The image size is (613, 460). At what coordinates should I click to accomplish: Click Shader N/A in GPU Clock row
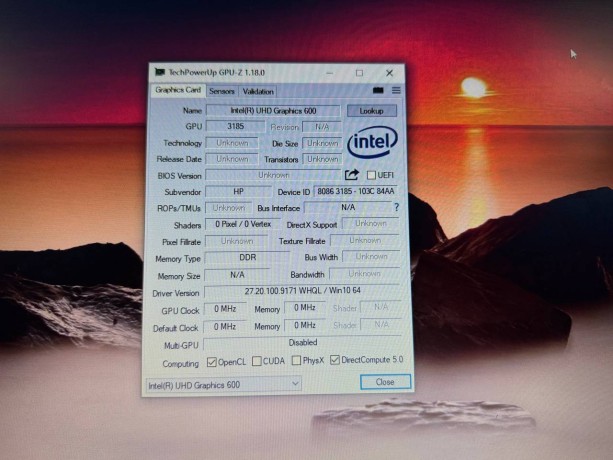(381, 307)
